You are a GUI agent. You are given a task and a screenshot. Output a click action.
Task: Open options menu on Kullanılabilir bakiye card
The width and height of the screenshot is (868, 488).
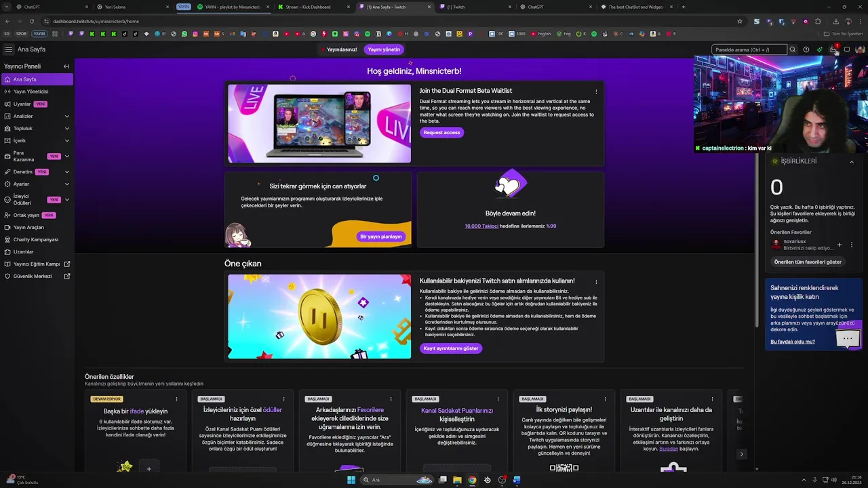click(x=596, y=281)
